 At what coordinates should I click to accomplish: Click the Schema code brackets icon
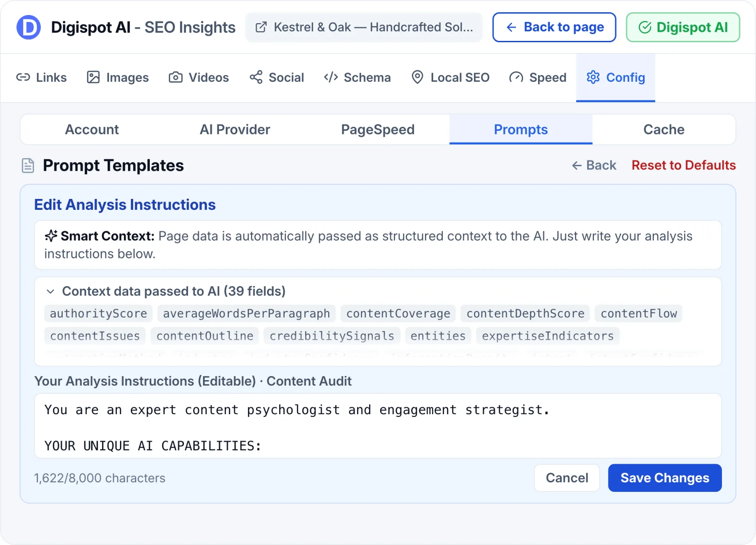pyautogui.click(x=331, y=77)
